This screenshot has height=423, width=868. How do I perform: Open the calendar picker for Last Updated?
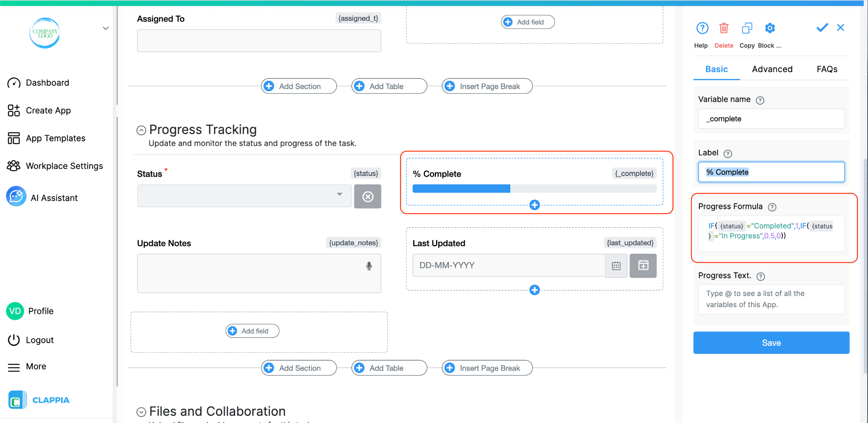[616, 266]
